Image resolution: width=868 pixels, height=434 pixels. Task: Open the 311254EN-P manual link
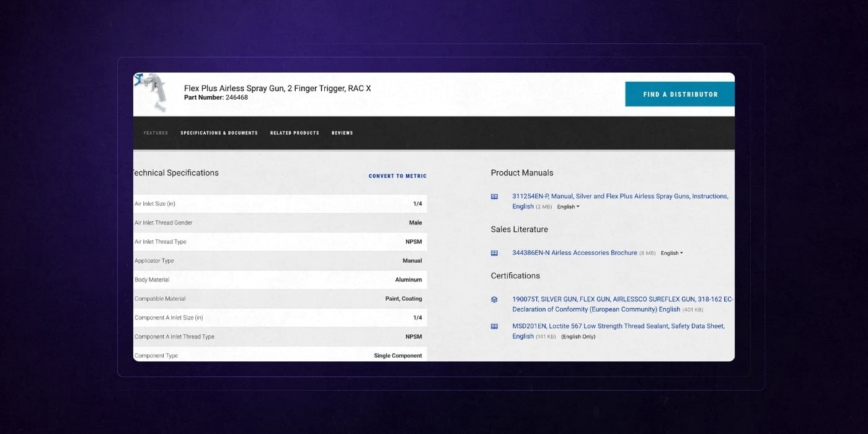point(620,201)
